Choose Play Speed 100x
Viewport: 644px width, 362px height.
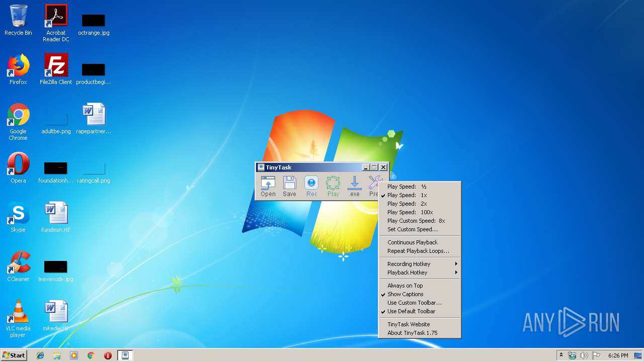click(420, 212)
